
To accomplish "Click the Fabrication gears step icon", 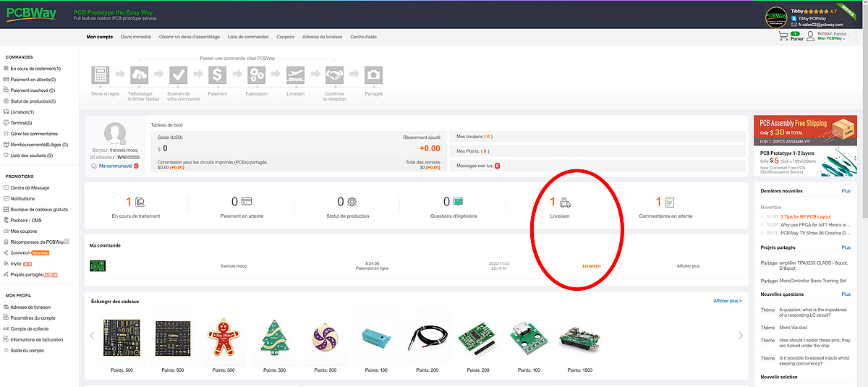I will point(257,75).
